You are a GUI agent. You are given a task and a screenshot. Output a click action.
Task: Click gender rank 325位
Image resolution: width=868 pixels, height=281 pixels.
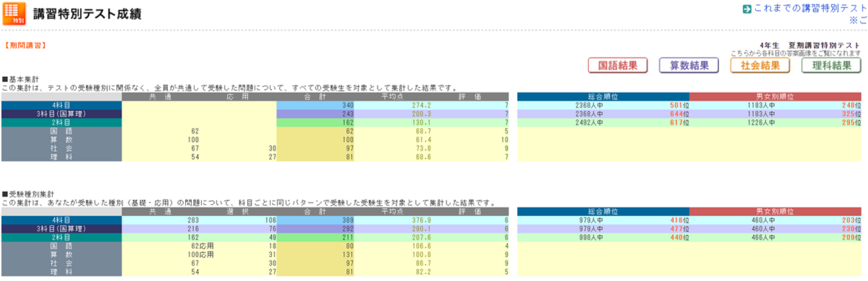point(851,114)
